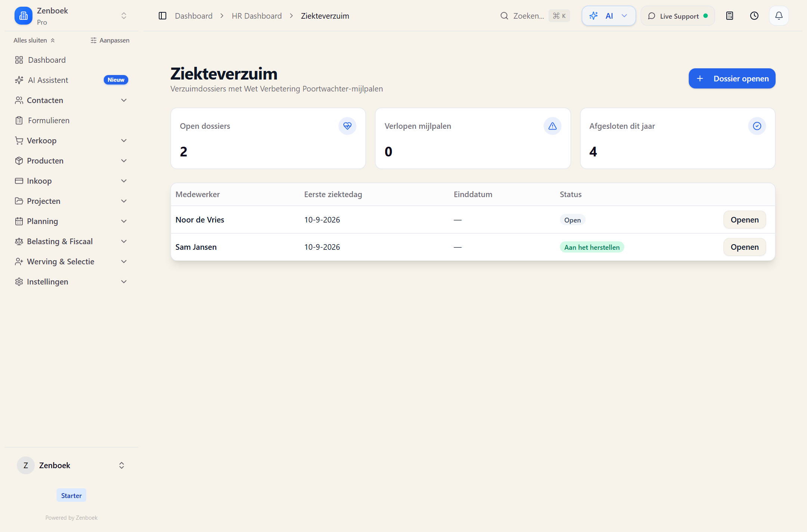Click the Z user avatar
Viewport: 807px width, 532px height.
pyautogui.click(x=26, y=466)
